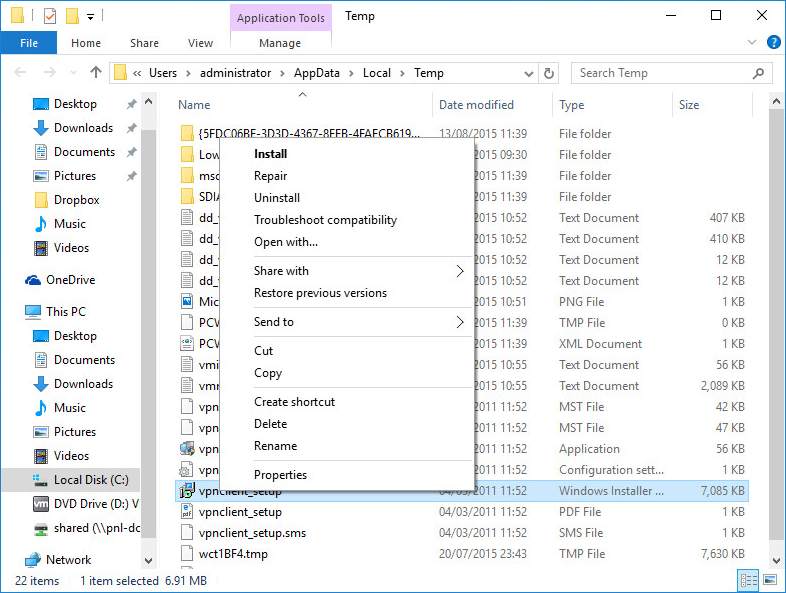This screenshot has height=593, width=786.
Task: Select Open with... menu entry
Action: pyautogui.click(x=286, y=242)
